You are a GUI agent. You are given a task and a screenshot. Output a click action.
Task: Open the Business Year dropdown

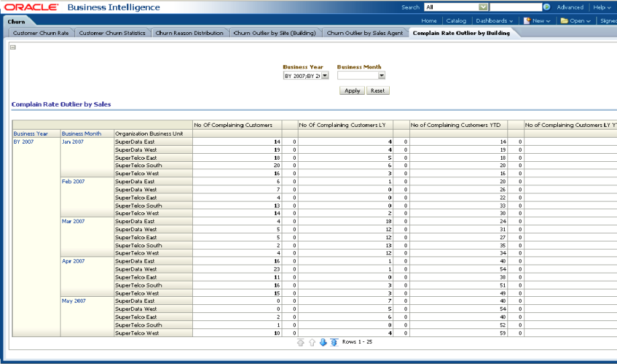[325, 75]
